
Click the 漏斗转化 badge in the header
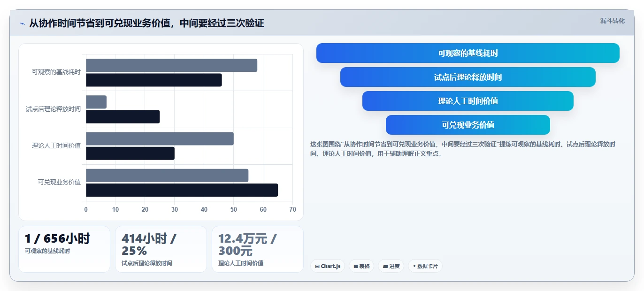(613, 21)
